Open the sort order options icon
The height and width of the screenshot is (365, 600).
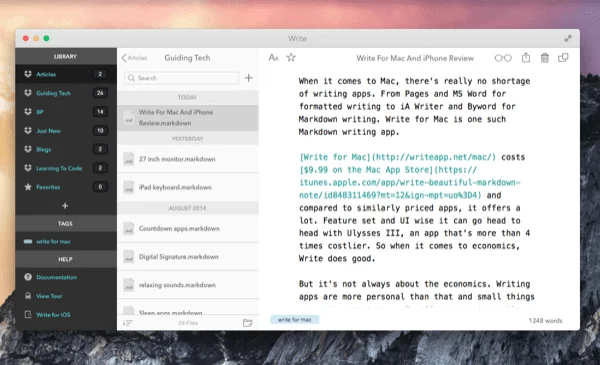point(127,323)
